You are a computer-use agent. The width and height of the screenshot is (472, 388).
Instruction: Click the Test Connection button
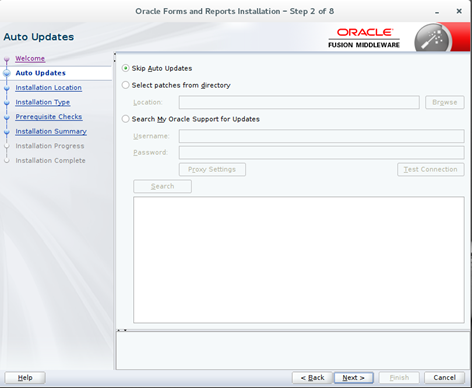point(430,169)
